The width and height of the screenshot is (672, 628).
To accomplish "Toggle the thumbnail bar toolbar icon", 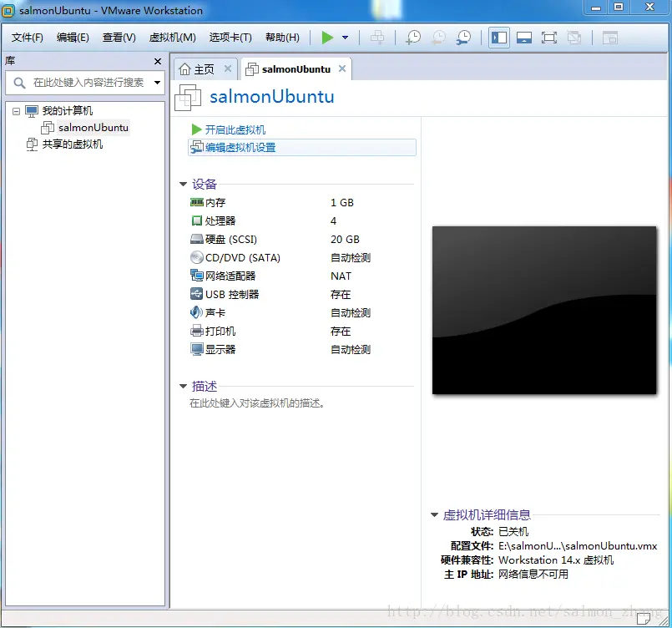I will pyautogui.click(x=524, y=38).
